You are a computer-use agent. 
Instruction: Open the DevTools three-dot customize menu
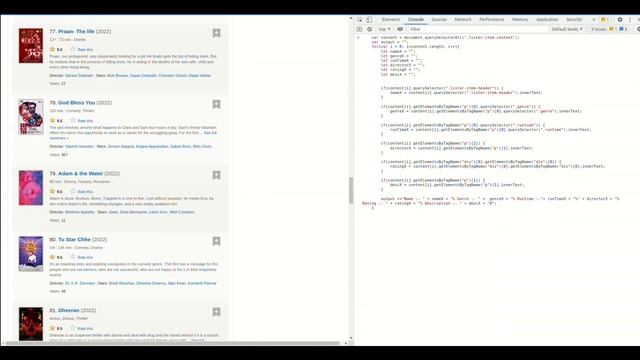tap(630, 20)
